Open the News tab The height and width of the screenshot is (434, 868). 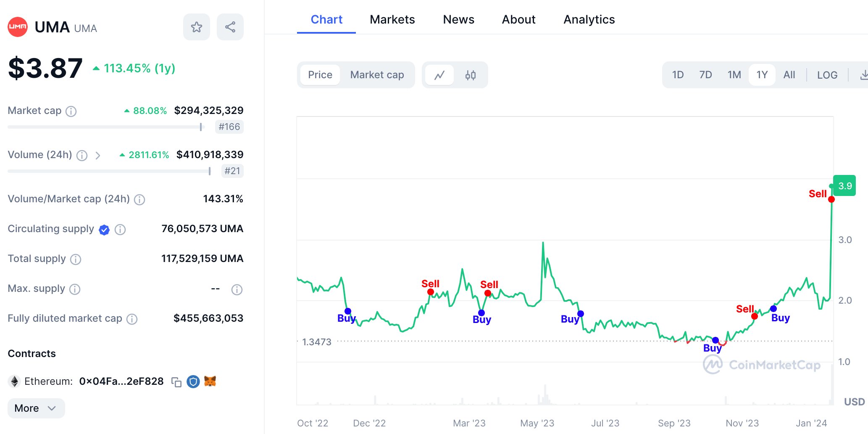(x=458, y=19)
